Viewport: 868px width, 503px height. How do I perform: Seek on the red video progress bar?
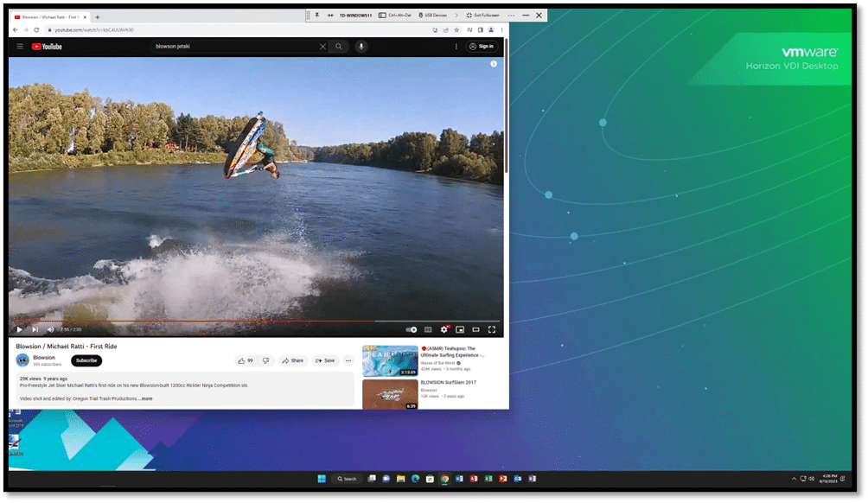(x=256, y=321)
